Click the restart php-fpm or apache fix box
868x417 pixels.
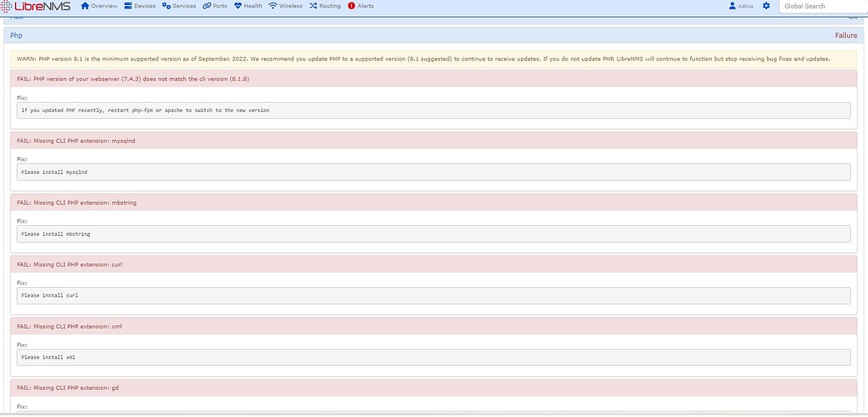pos(434,110)
